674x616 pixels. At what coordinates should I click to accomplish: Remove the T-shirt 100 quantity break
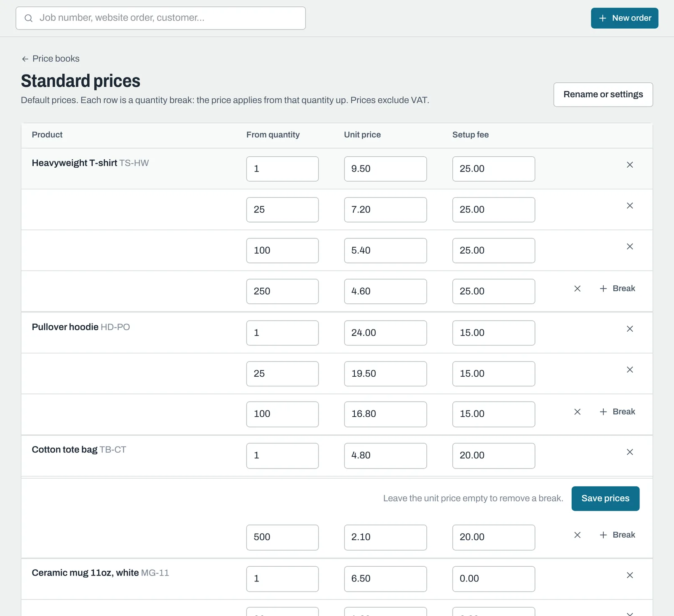click(630, 246)
